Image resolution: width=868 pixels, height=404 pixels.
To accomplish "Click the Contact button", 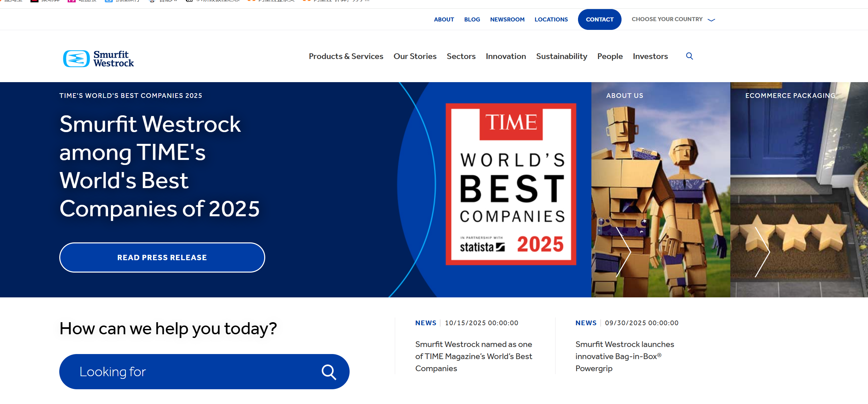I will (x=599, y=19).
